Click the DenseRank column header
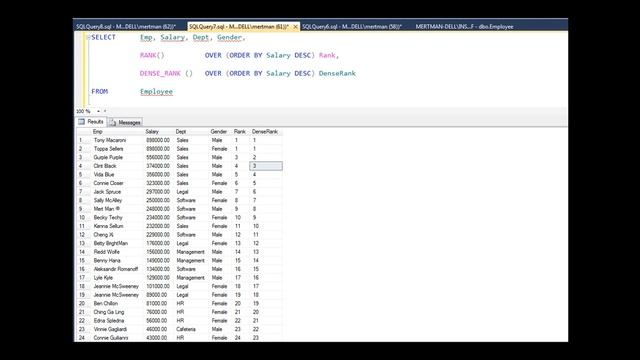This screenshot has height=360, width=640. (x=266, y=131)
